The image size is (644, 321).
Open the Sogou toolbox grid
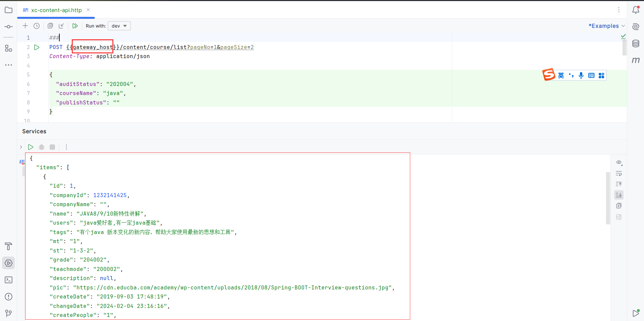click(x=601, y=76)
